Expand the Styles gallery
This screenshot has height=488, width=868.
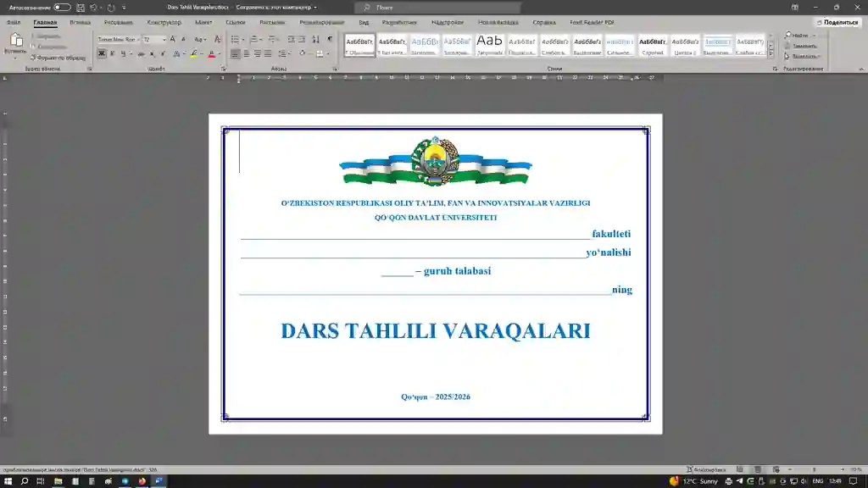771,53
